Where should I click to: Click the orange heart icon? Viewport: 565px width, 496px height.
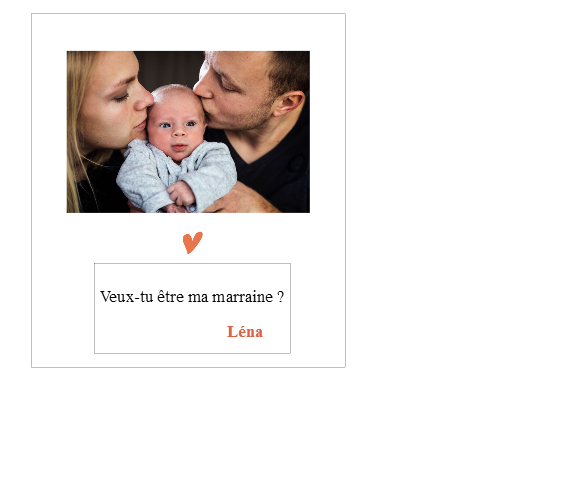click(193, 243)
